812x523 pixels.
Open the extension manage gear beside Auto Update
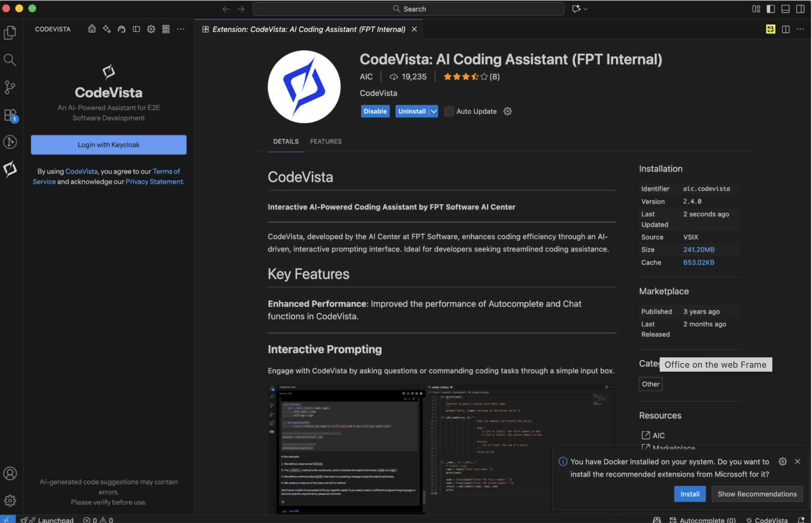pyautogui.click(x=507, y=111)
